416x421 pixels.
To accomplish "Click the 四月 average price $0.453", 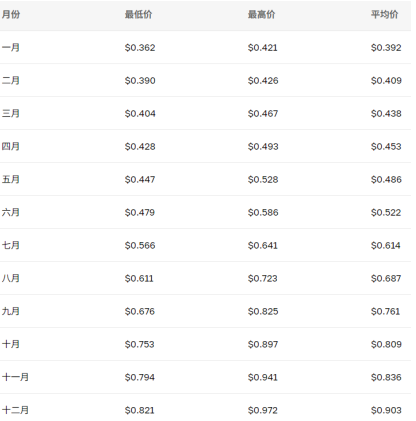I will pos(386,146).
